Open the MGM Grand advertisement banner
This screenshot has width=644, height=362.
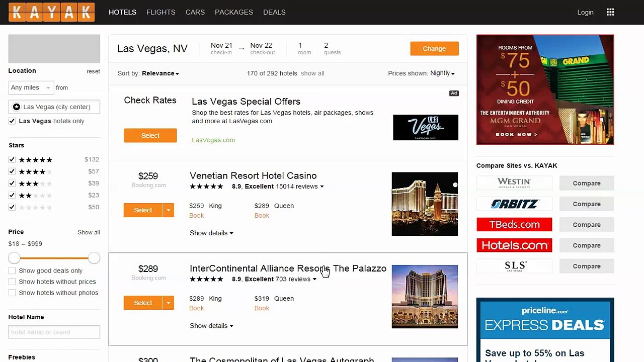pyautogui.click(x=545, y=89)
